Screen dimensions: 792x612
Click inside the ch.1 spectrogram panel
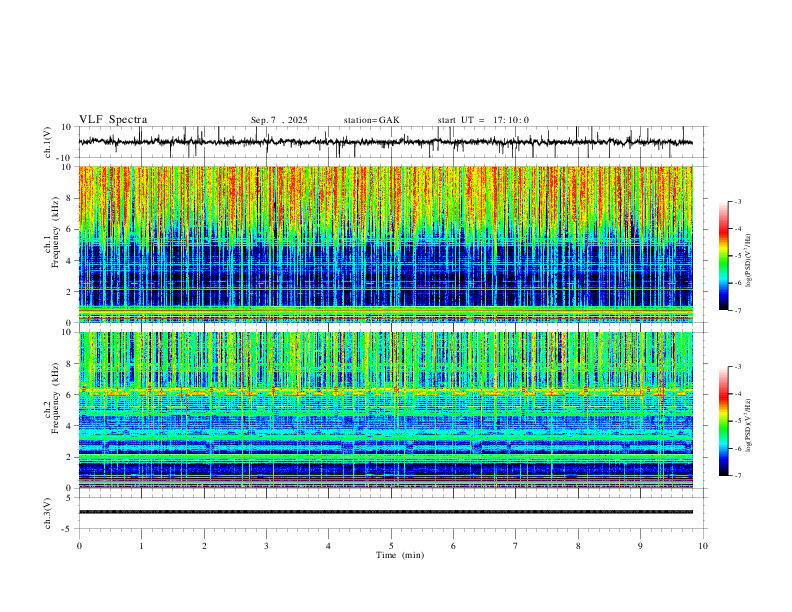tap(385, 244)
